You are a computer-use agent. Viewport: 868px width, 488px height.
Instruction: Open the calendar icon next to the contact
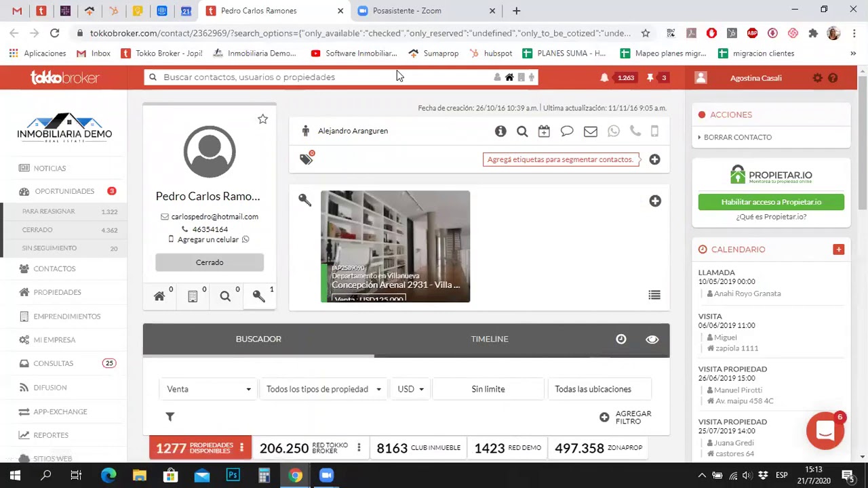(544, 131)
